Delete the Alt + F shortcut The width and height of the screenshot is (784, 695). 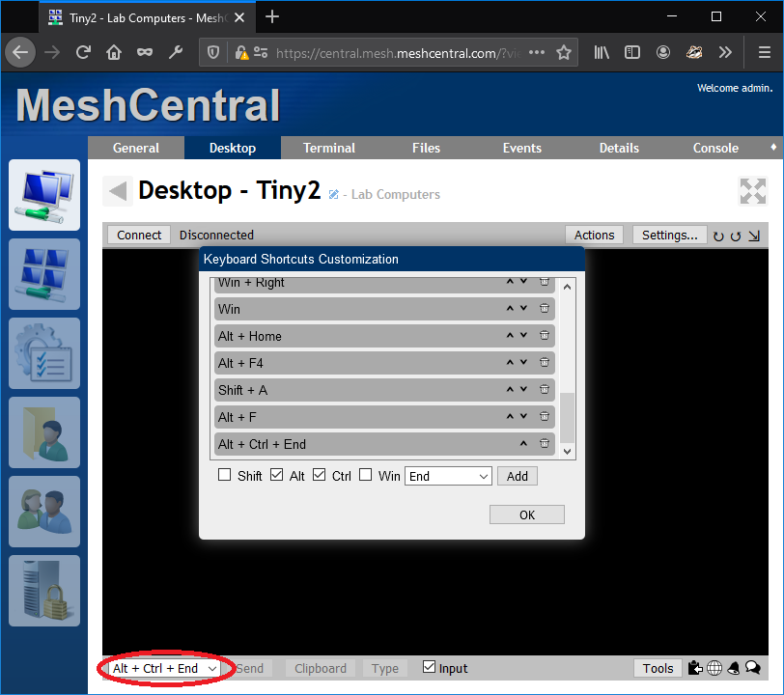coord(545,416)
